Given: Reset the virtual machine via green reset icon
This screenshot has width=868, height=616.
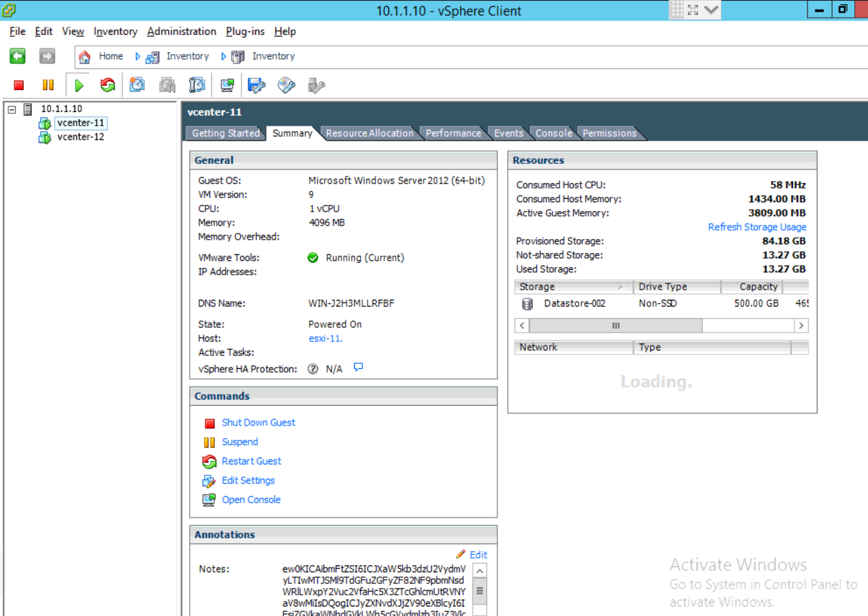Looking at the screenshot, I should pos(107,85).
